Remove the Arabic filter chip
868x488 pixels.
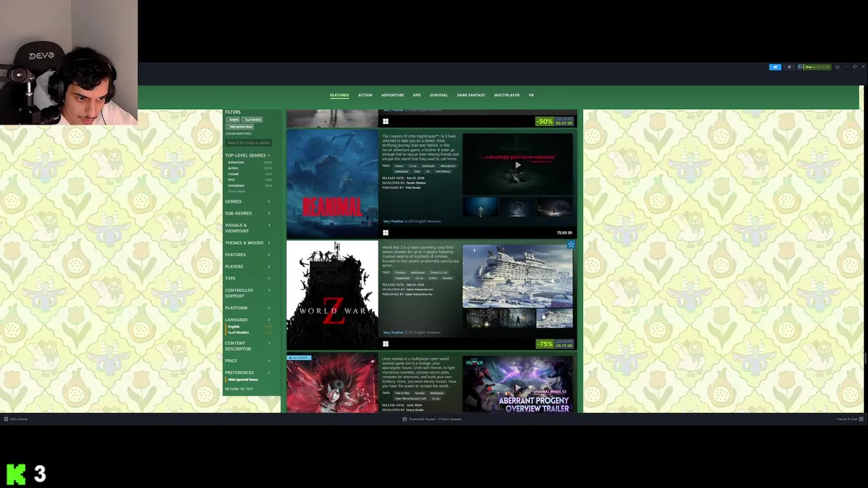(x=252, y=120)
